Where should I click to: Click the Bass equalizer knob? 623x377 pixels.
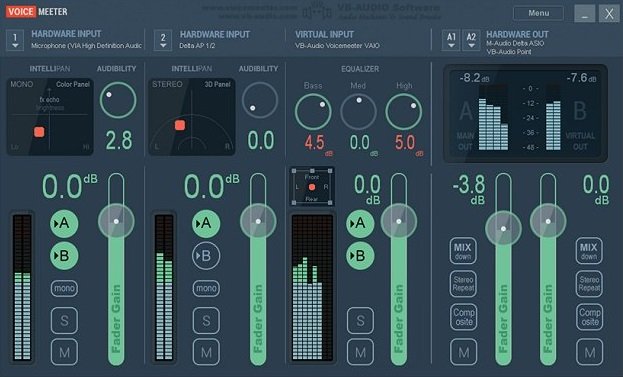click(313, 112)
